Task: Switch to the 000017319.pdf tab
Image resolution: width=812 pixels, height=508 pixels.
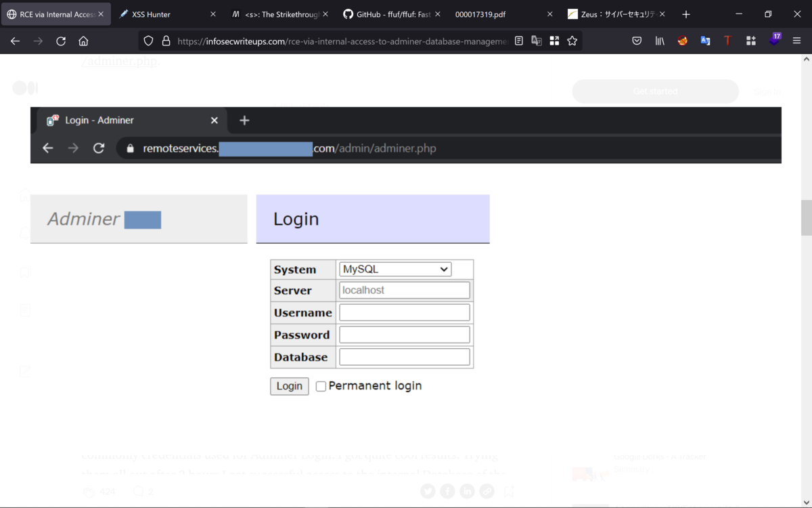Action: (x=503, y=14)
